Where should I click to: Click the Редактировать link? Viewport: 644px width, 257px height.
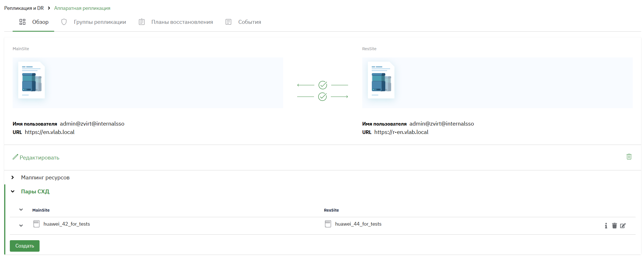pos(36,158)
